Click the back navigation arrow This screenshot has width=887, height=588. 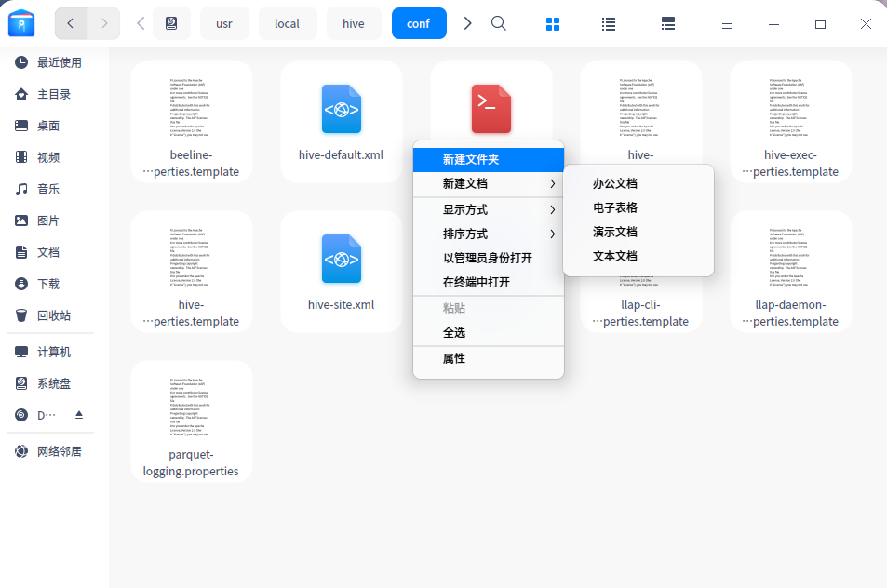point(71,23)
